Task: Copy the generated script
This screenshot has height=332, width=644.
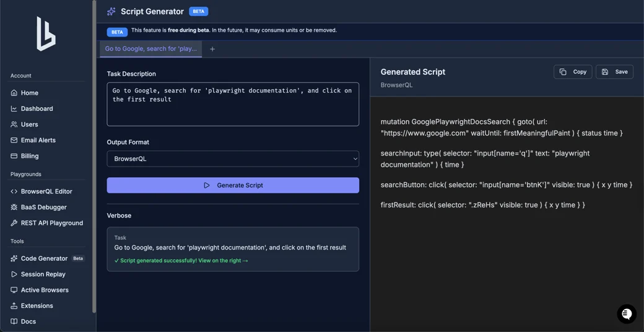Action: 573,71
